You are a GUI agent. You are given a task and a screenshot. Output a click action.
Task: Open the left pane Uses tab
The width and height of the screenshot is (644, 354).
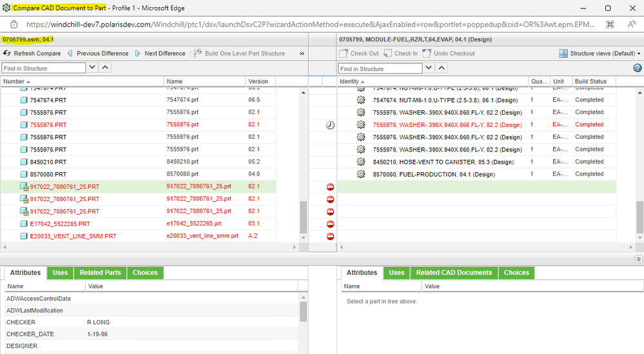click(x=60, y=273)
